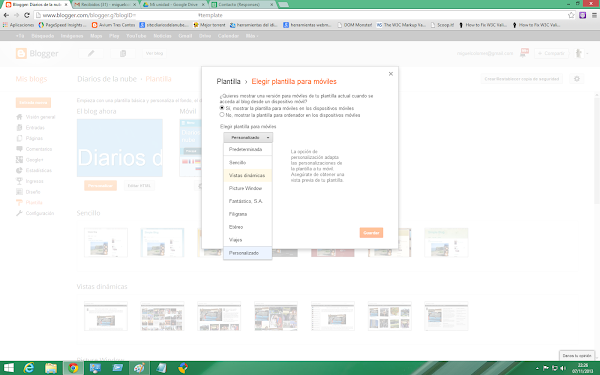Click the Chrome taskbar icon
The image size is (600, 375).
click(73, 368)
